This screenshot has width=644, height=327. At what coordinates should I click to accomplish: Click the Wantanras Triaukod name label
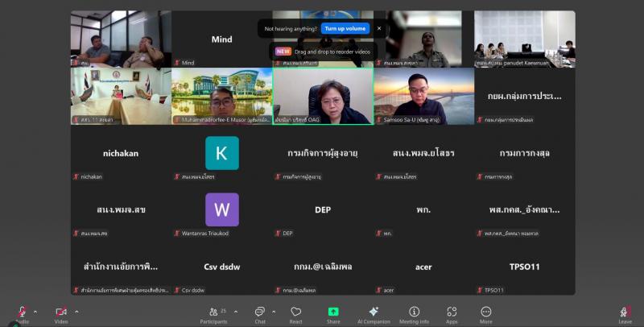click(x=205, y=234)
